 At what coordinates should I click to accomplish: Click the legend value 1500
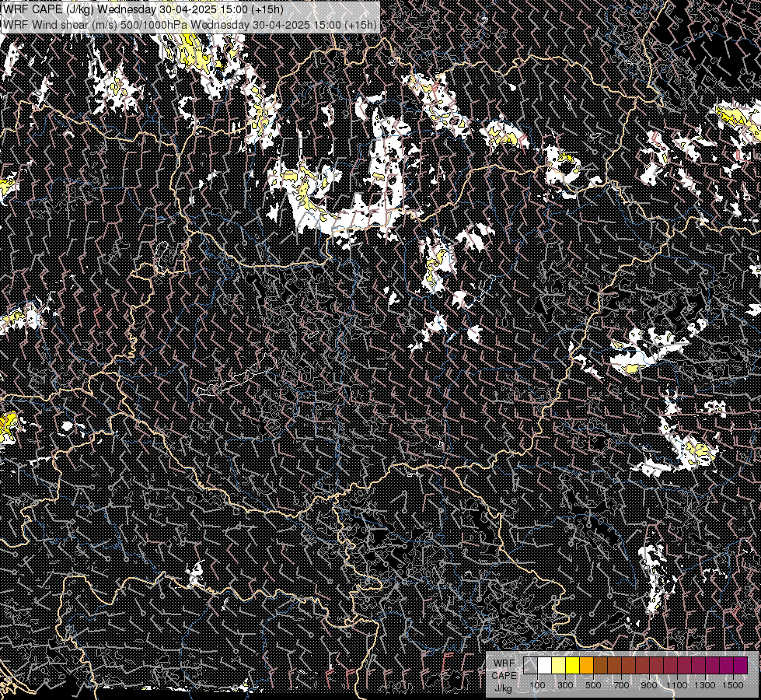click(x=733, y=685)
